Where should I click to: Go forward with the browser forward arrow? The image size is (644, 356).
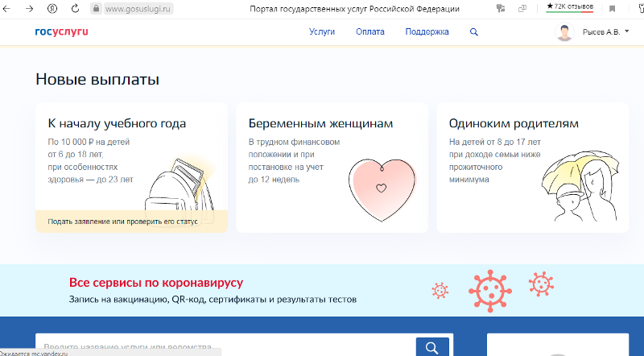(x=29, y=9)
